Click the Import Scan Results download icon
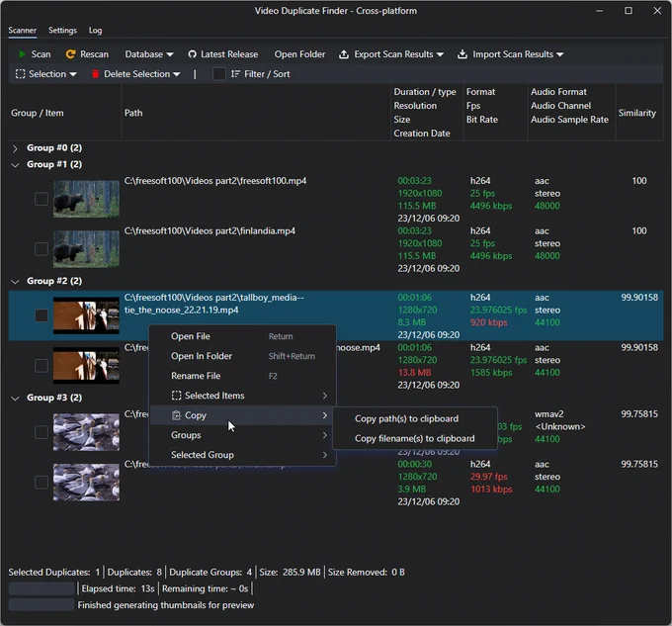Viewport: 672px width, 626px height. coord(462,54)
